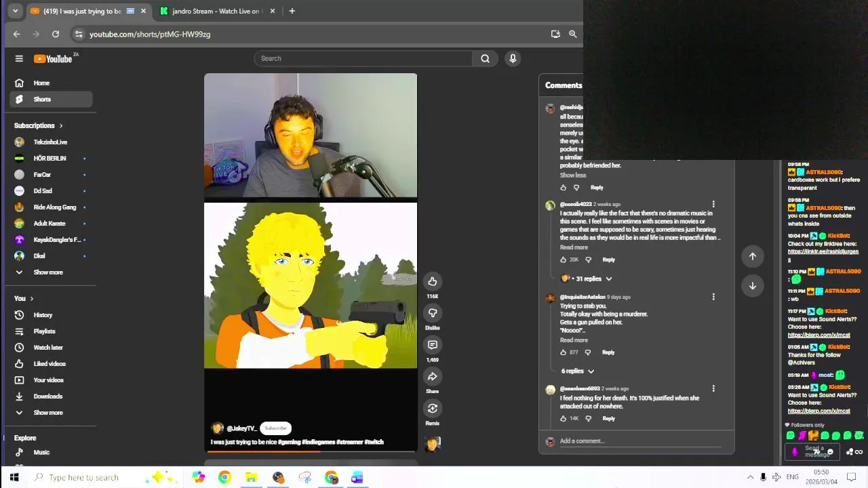Like the short with thumbs-up 116K

tap(432, 281)
